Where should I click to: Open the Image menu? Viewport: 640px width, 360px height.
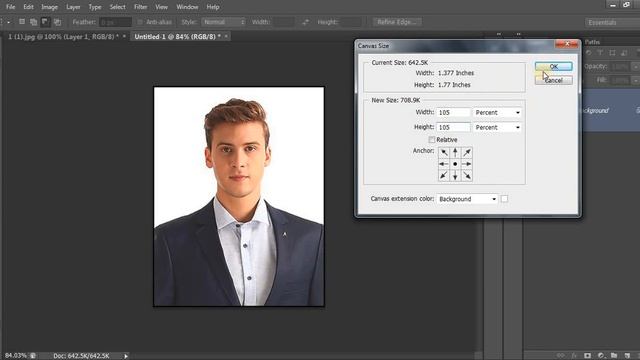49,7
